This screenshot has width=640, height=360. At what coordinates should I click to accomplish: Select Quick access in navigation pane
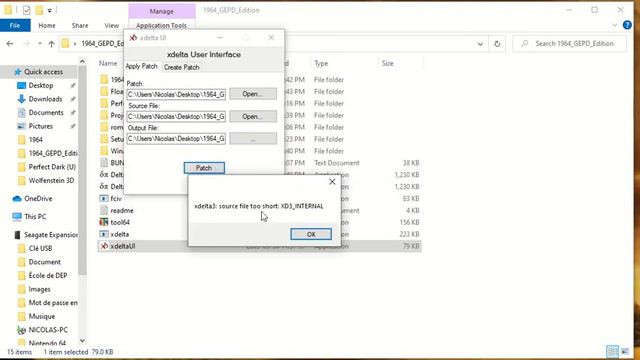[43, 72]
